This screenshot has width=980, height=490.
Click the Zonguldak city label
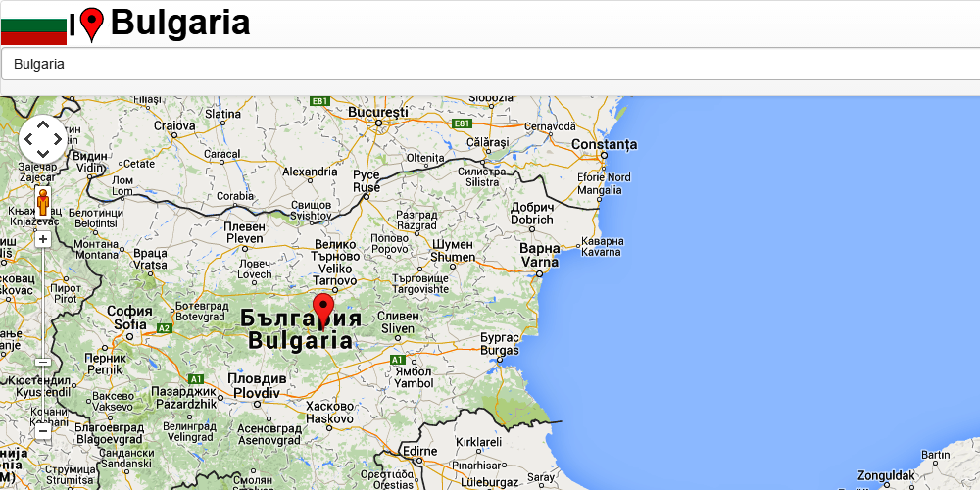[886, 475]
